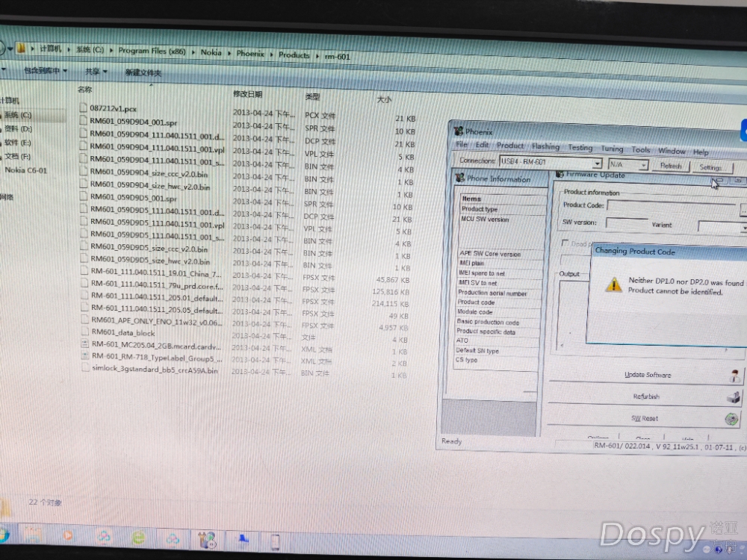The width and height of the screenshot is (747, 560).
Task: Select the Nokia C6-01 device in sidebar
Action: pyautogui.click(x=25, y=170)
